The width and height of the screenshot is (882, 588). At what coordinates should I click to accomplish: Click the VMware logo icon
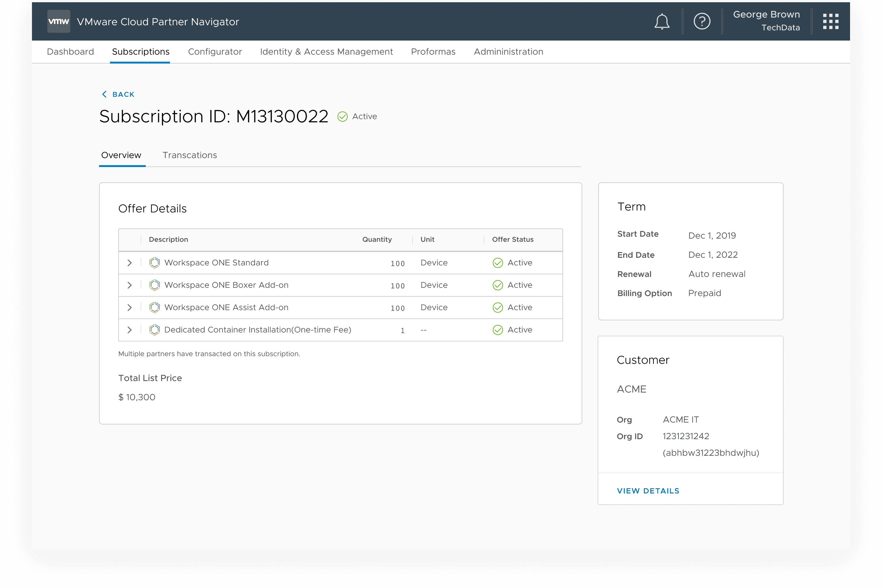click(58, 21)
